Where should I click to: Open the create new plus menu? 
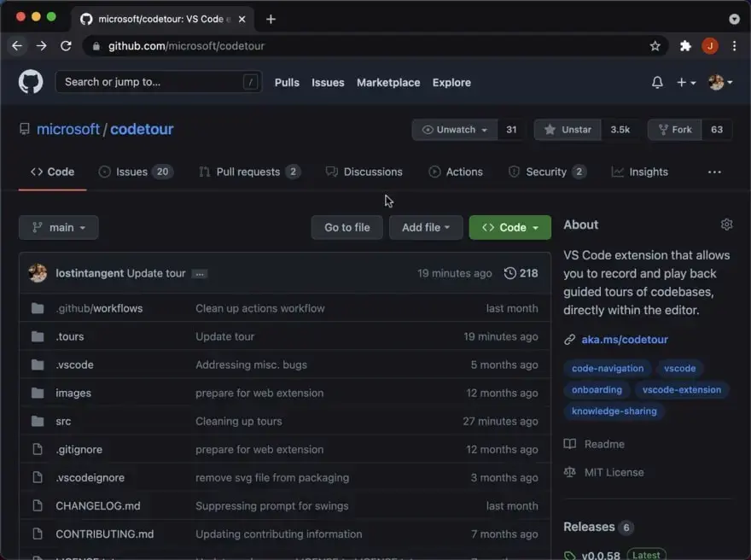tap(686, 83)
